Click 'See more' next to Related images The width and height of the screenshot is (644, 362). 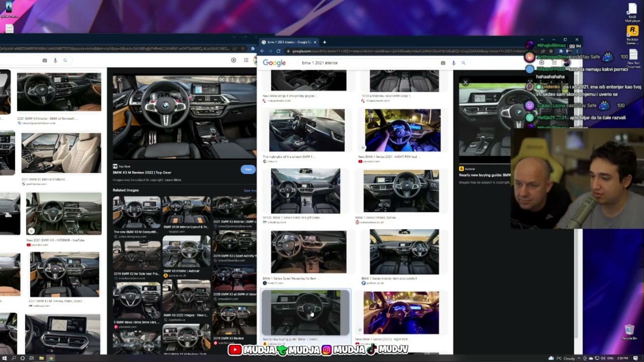tap(250, 191)
